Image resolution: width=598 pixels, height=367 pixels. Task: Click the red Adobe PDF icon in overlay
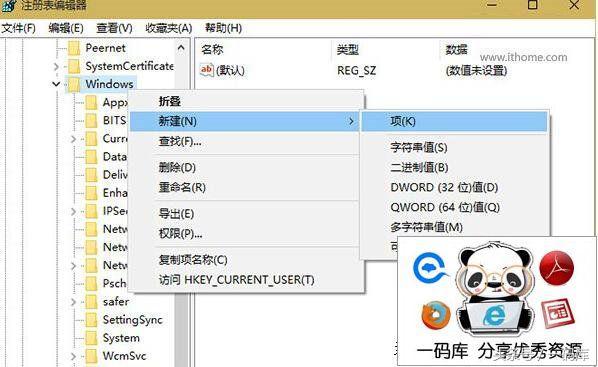point(556,268)
